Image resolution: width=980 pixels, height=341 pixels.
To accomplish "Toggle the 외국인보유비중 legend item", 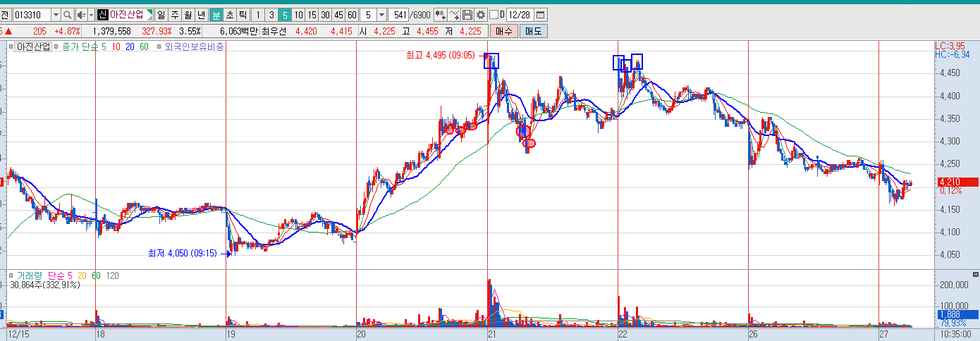I will (194, 46).
